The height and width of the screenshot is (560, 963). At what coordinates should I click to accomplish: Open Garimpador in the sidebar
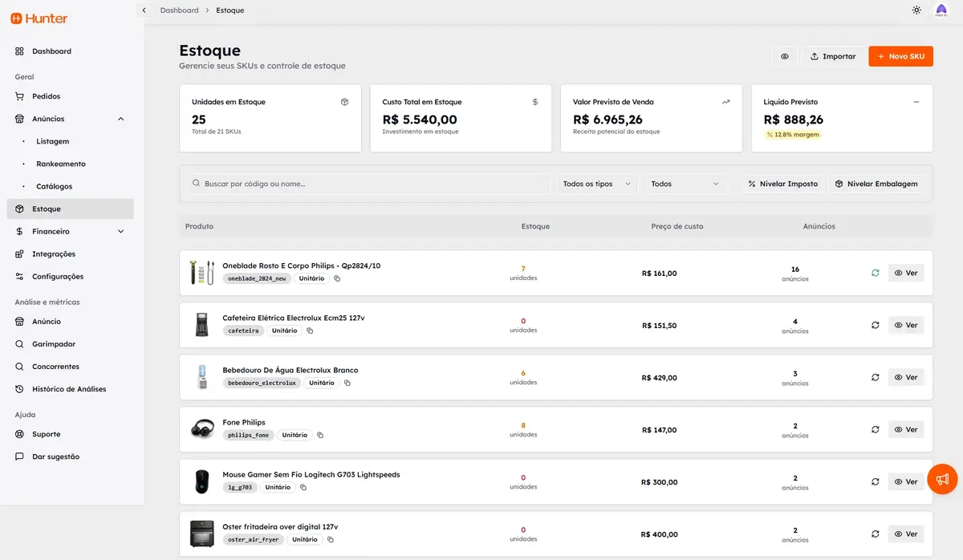click(70, 343)
